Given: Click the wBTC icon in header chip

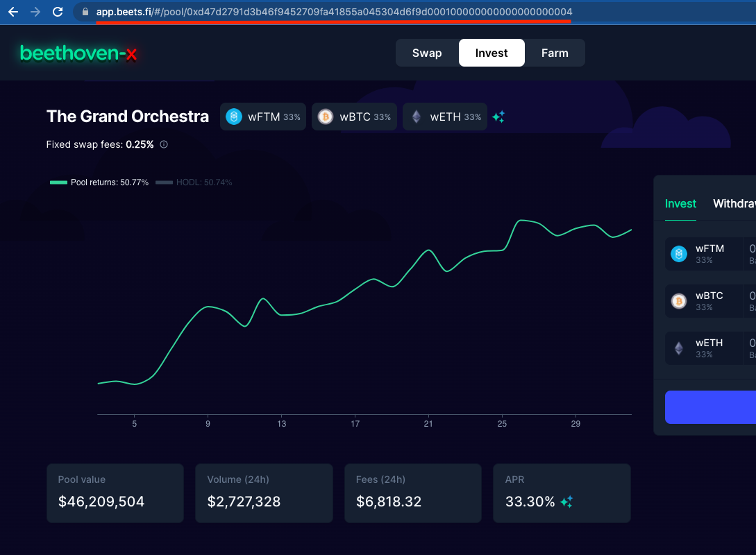Looking at the screenshot, I should tap(326, 117).
